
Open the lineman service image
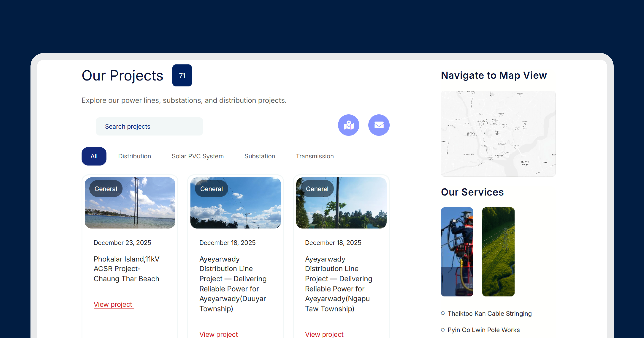[x=457, y=252]
